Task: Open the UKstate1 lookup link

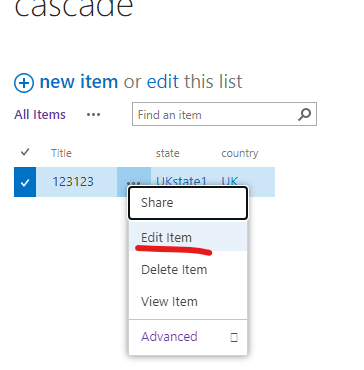Action: tap(181, 181)
